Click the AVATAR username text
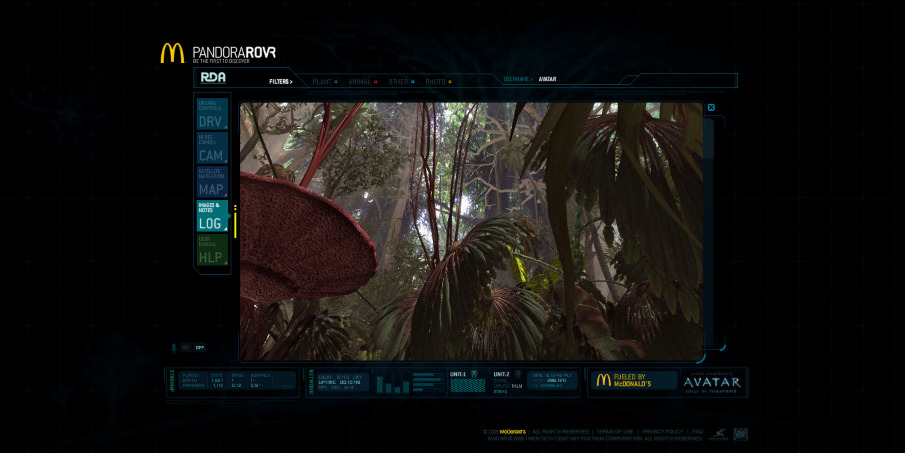Image resolution: width=905 pixels, height=453 pixels. pyautogui.click(x=547, y=79)
